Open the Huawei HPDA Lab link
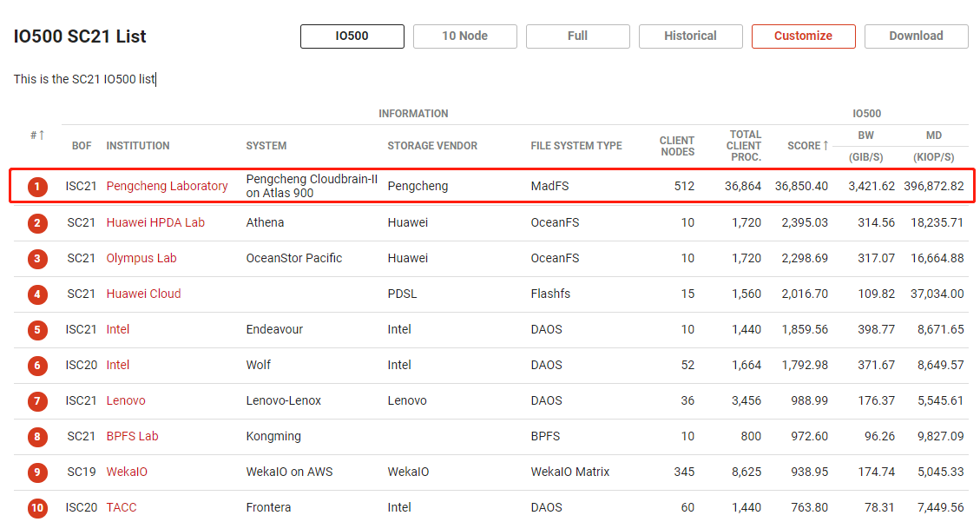 155,222
